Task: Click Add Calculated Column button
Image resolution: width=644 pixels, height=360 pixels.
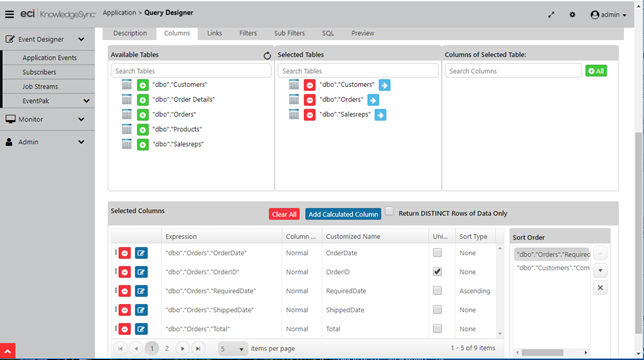Action: 343,214
